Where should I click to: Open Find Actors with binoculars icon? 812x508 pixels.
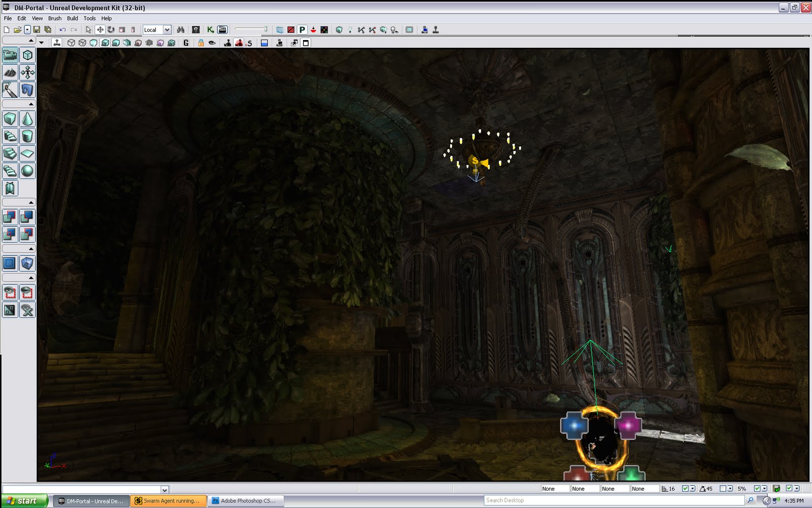[x=181, y=30]
